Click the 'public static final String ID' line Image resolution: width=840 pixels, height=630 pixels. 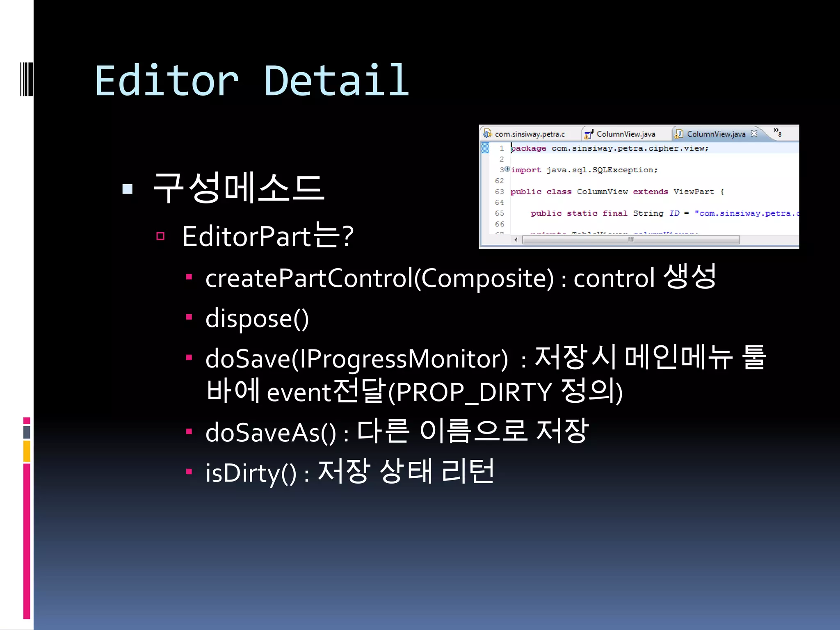coord(664,213)
